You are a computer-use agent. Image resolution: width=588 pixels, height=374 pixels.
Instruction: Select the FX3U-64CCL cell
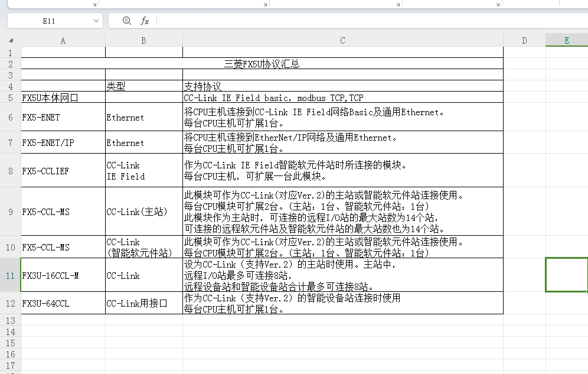tap(63, 304)
